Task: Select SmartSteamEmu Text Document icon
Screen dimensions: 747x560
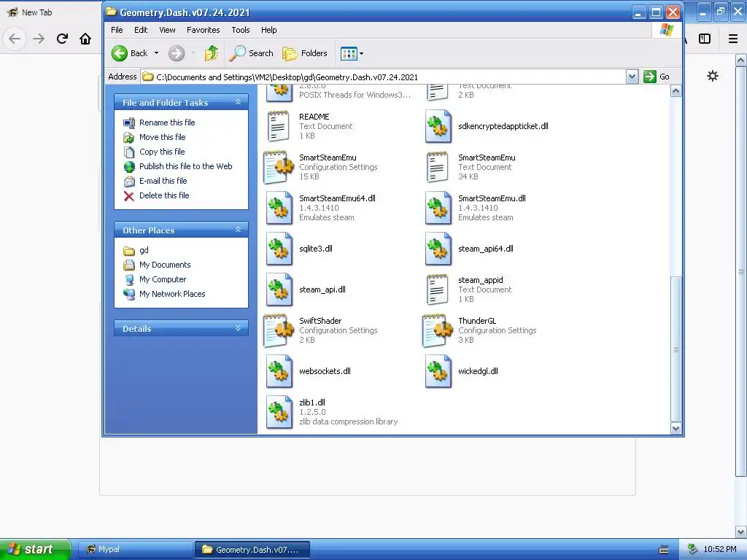Action: (438, 167)
